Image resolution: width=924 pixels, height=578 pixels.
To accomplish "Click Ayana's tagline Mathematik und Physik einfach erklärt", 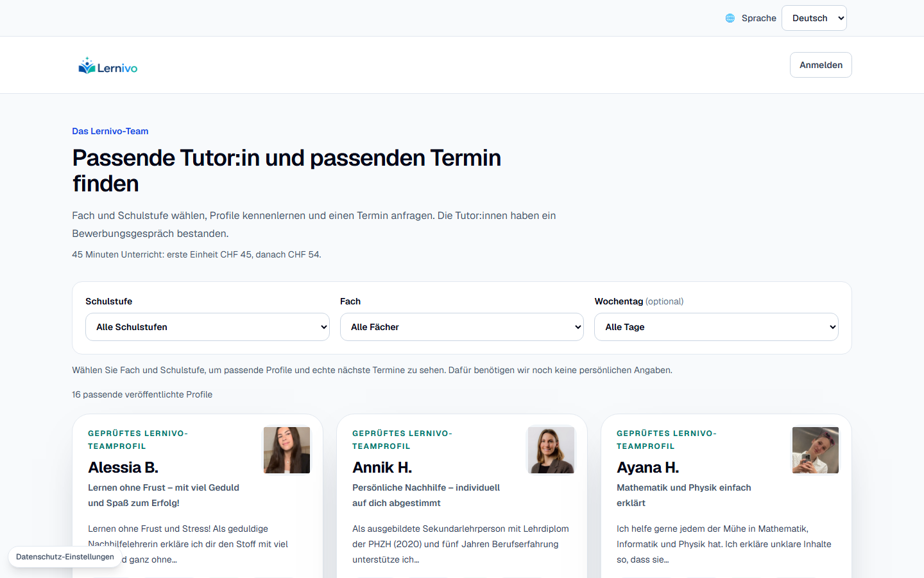I will tap(684, 495).
